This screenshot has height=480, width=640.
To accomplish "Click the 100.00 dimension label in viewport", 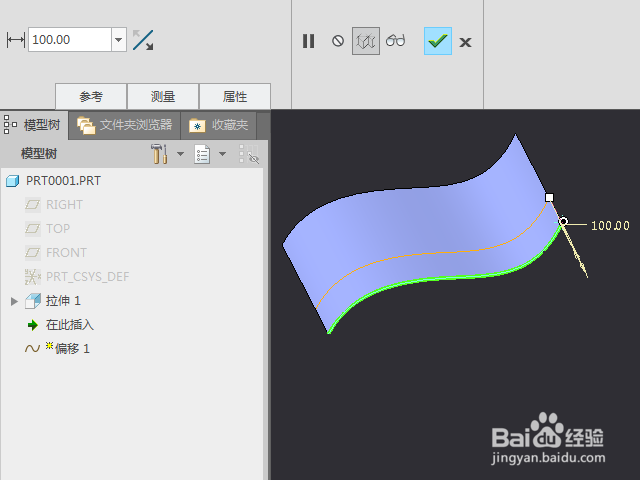I will point(610,226).
